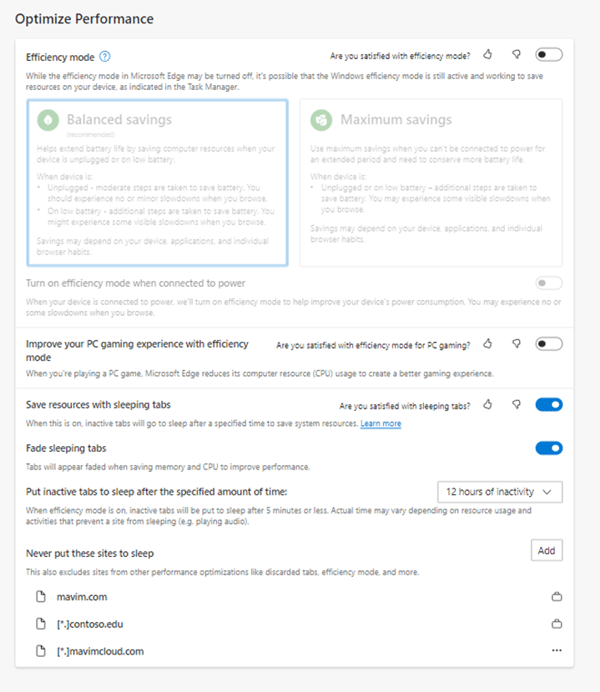
Task: Thumbs down for PC gaming efficiency mode
Action: click(x=516, y=344)
